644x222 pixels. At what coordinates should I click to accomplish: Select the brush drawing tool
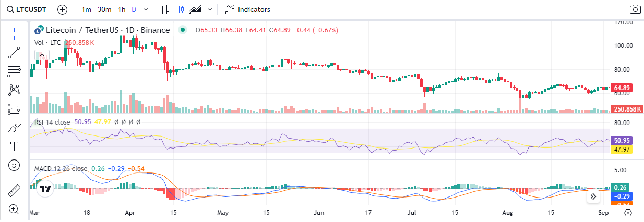pos(14,128)
